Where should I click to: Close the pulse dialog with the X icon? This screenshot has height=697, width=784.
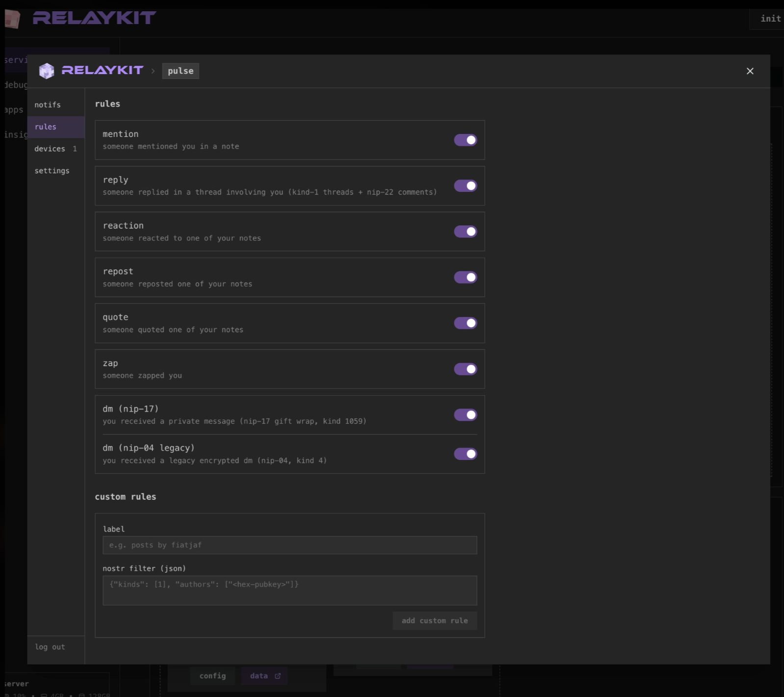(x=750, y=71)
